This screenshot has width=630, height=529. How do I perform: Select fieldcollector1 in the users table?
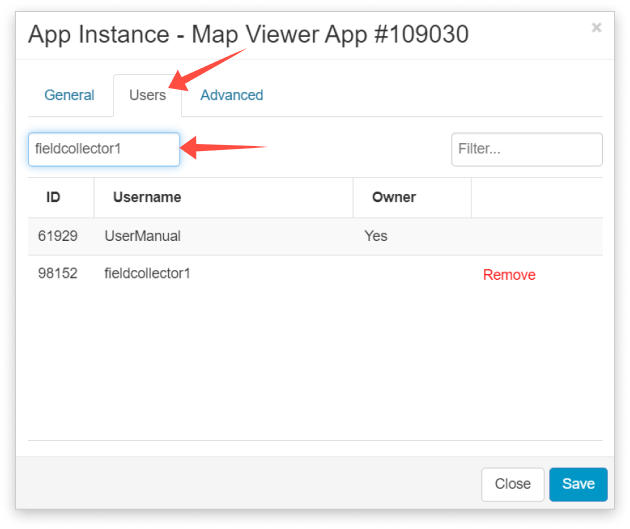147,273
